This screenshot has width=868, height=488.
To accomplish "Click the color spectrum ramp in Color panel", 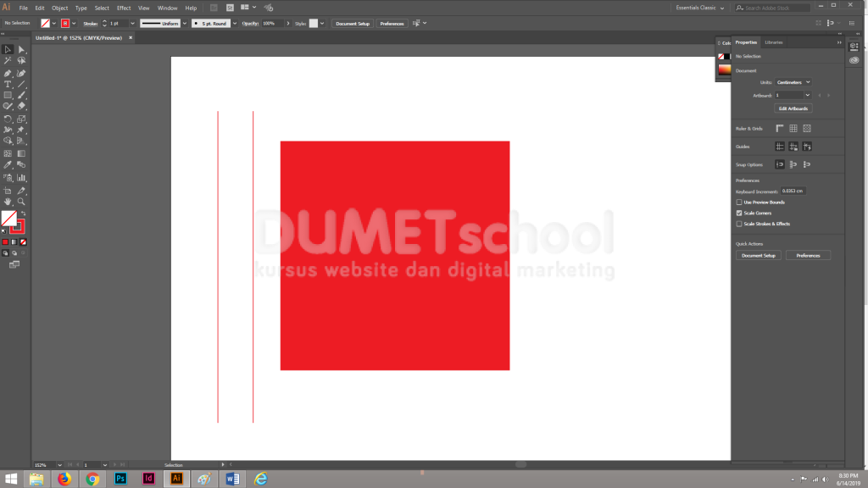I will pyautogui.click(x=725, y=69).
